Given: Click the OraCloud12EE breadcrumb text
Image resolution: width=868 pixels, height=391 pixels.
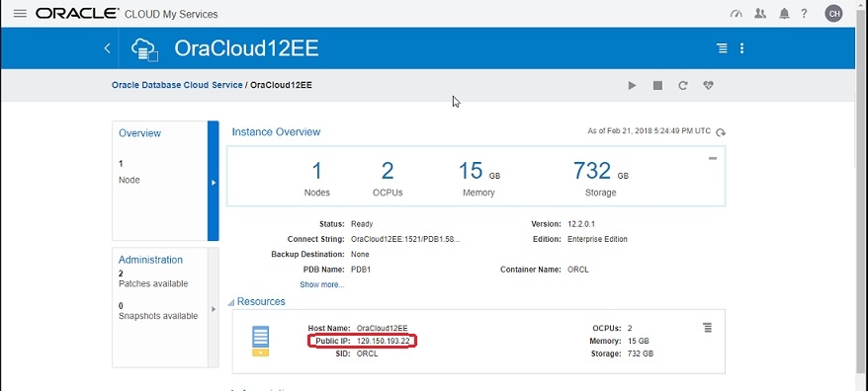Looking at the screenshot, I should pos(281,85).
